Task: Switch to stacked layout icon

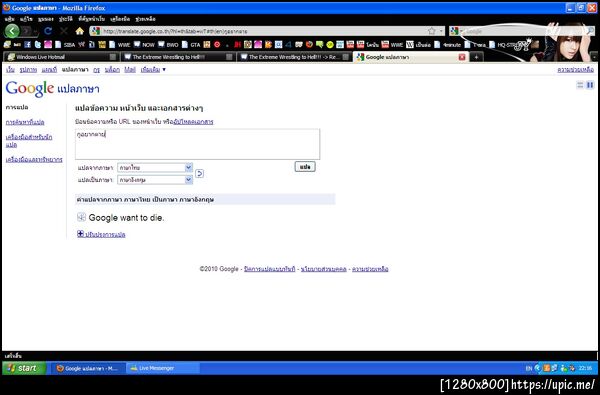Action: point(580,85)
